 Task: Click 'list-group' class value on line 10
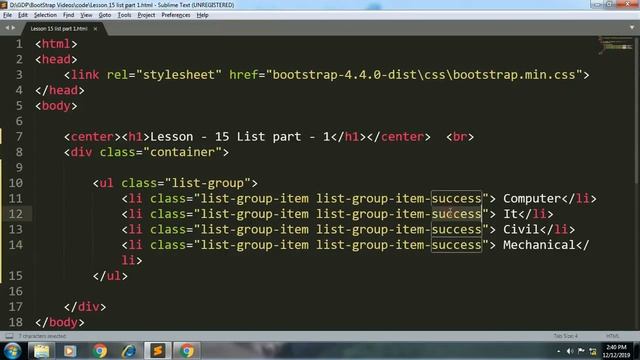click(208, 183)
